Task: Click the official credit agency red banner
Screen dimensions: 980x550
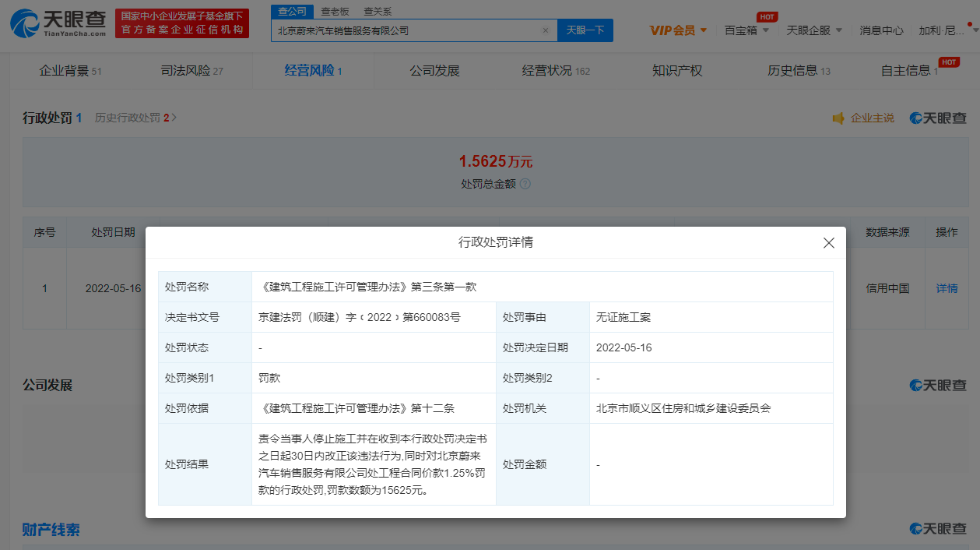Action: [182, 23]
